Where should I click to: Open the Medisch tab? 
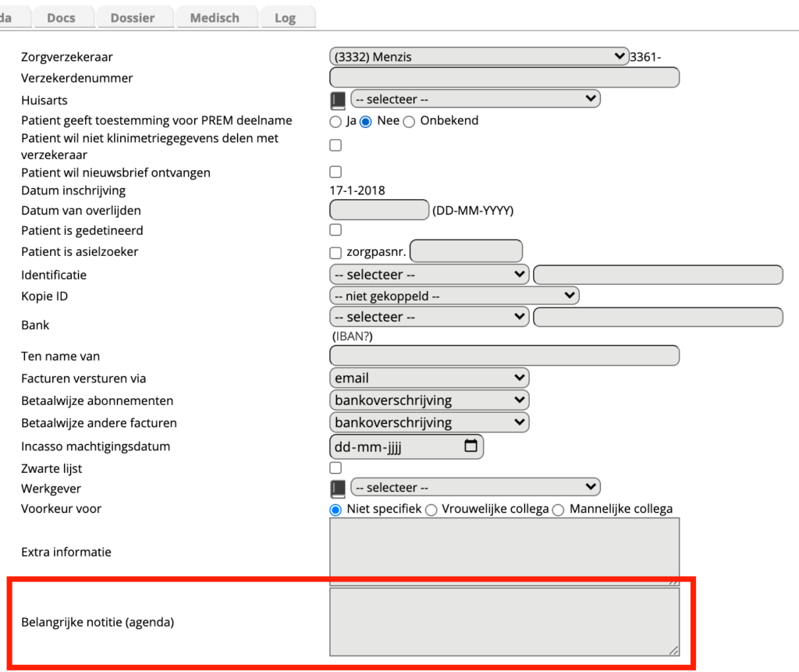(x=215, y=17)
